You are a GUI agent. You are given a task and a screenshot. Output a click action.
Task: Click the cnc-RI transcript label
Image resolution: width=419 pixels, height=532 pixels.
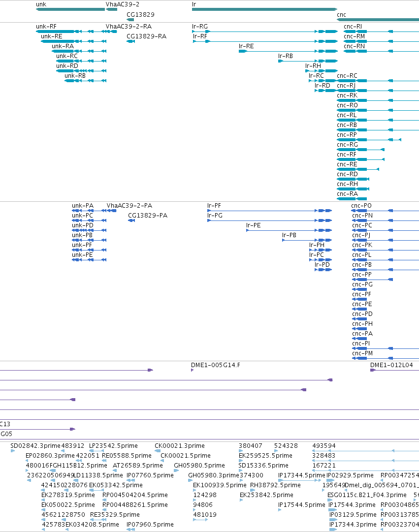click(353, 27)
